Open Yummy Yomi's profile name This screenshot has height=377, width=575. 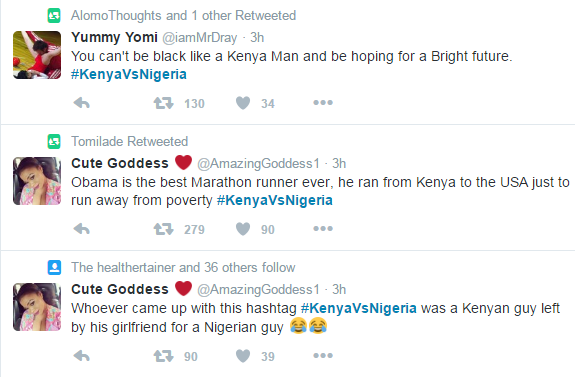[x=114, y=37]
